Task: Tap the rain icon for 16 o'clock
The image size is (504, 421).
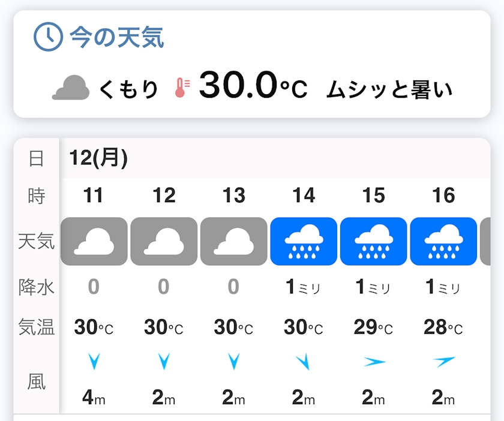Action: point(443,241)
